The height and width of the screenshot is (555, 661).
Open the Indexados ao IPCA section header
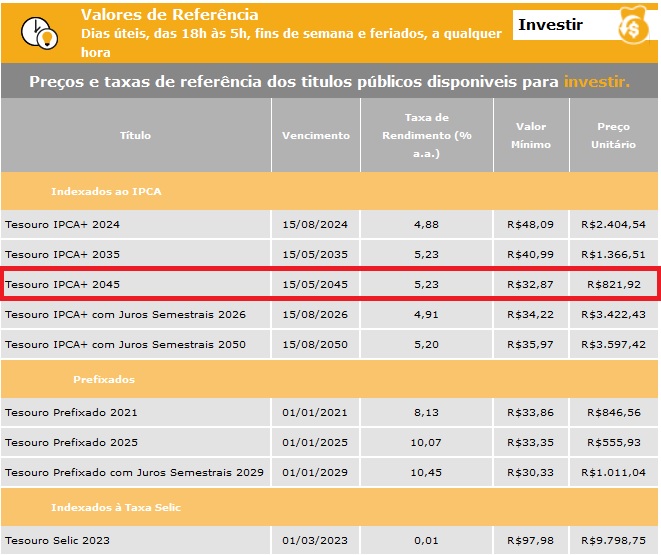(x=106, y=190)
